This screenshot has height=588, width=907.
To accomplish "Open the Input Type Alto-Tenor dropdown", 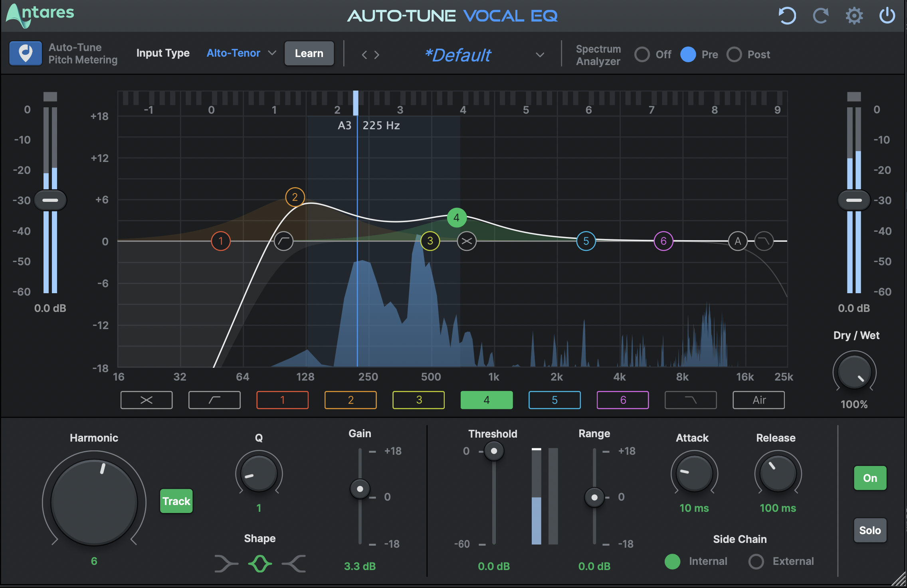I will [240, 53].
